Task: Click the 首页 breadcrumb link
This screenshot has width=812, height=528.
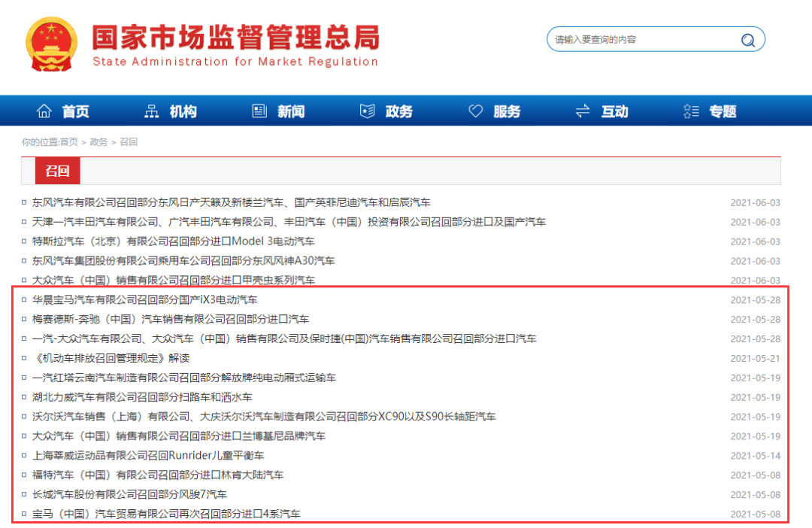Action: click(69, 142)
